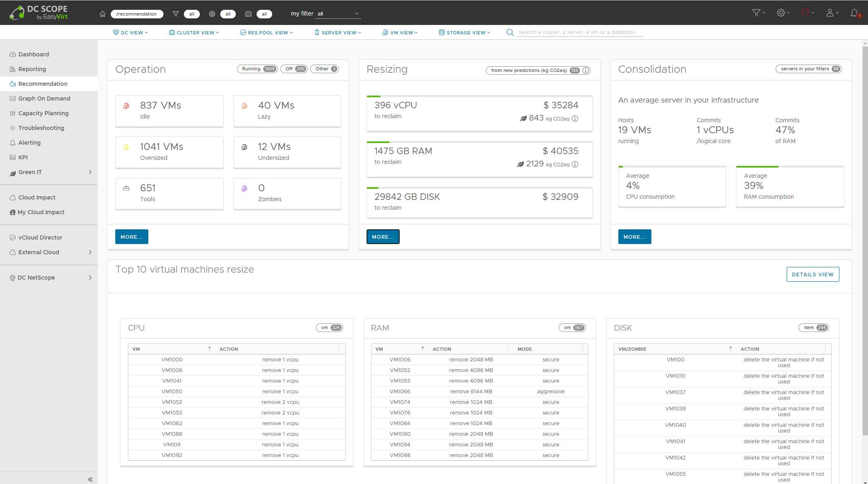Click DETAILS VIEW button
The image size is (868, 484).
coord(813,274)
